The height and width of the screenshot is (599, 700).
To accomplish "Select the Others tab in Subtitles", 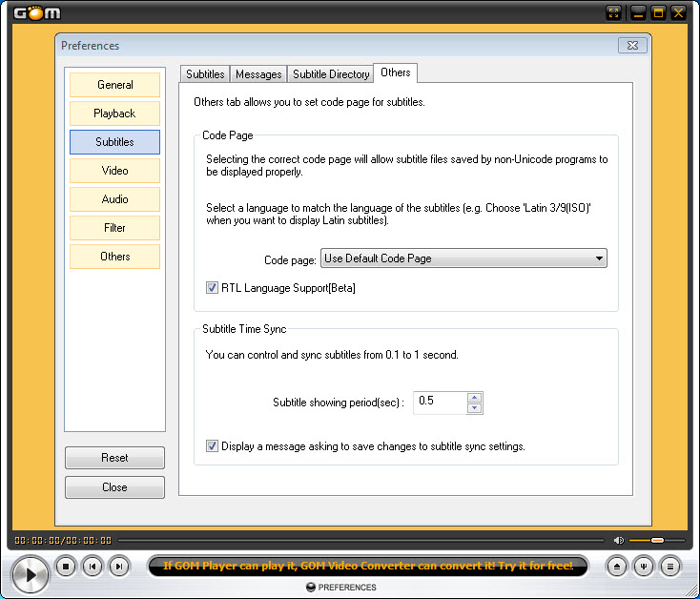I will [396, 72].
